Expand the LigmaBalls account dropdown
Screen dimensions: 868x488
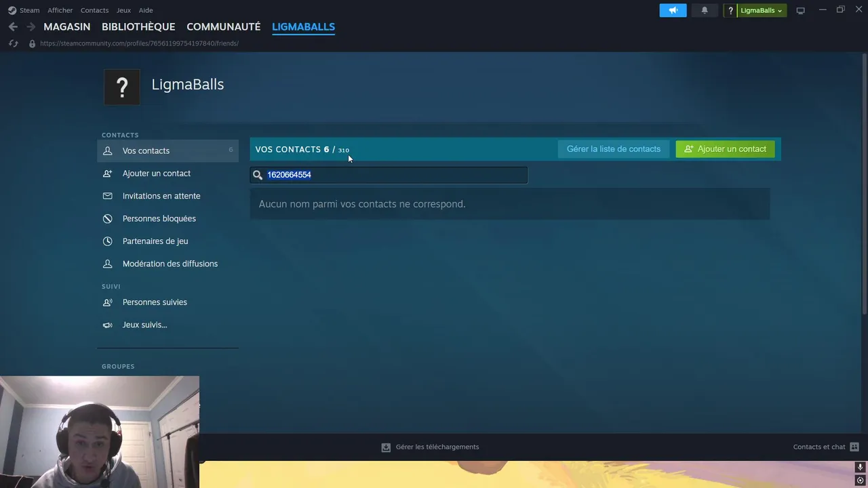[x=762, y=10]
